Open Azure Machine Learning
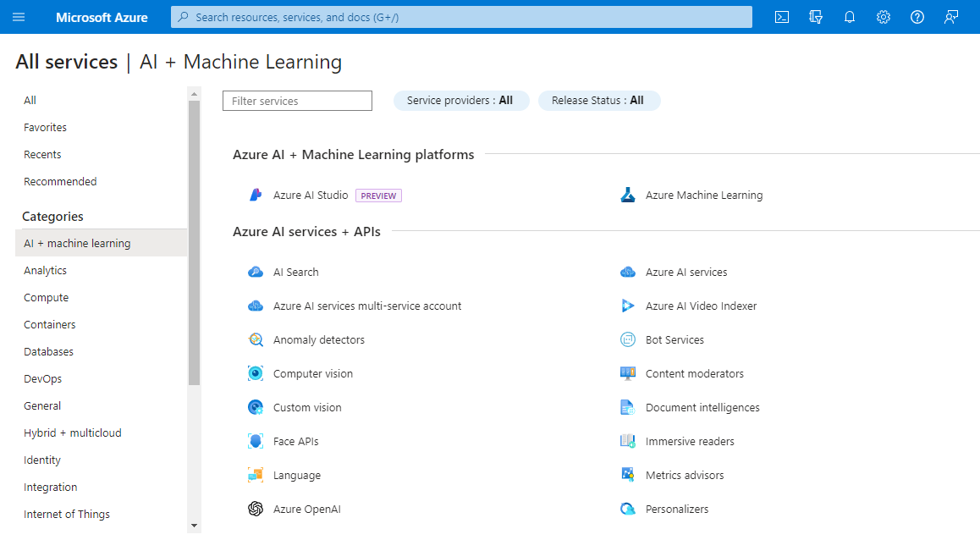980x540 pixels. pos(704,194)
